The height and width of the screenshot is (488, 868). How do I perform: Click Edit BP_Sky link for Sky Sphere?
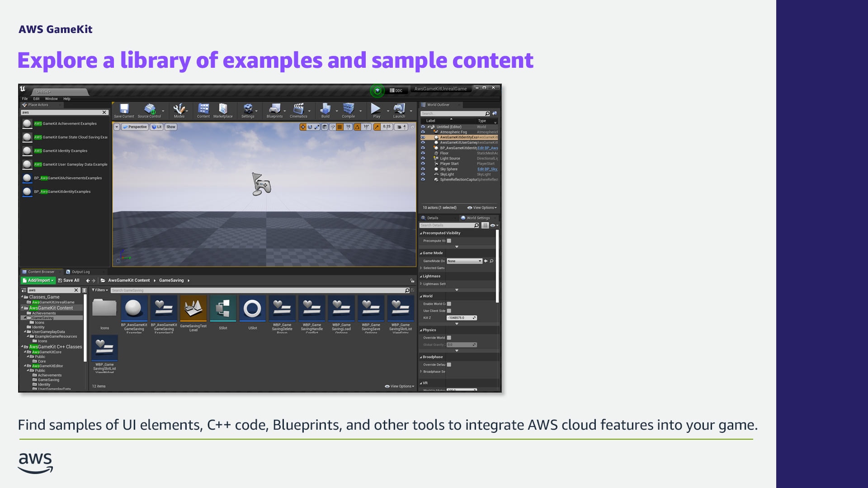487,169
